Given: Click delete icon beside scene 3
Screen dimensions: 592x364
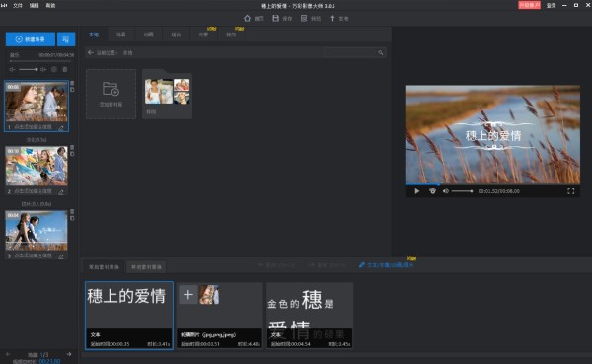Looking at the screenshot, I should [x=72, y=211].
